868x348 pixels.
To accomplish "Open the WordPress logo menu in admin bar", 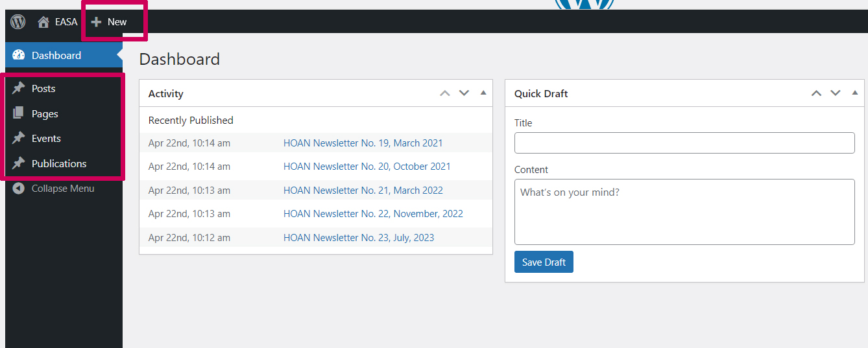I will coord(18,21).
